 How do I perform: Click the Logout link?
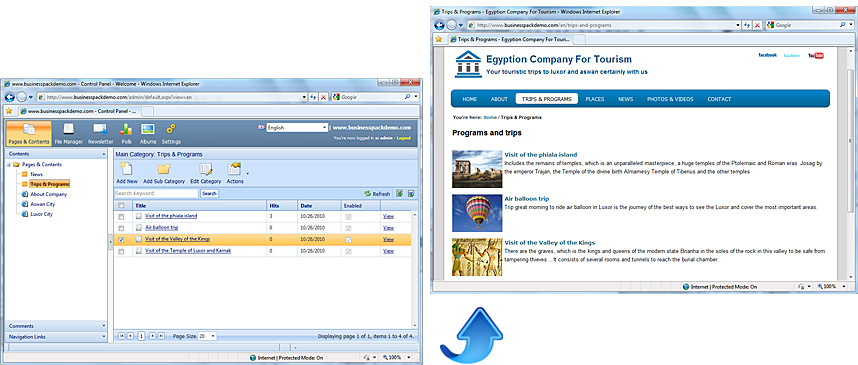403,138
